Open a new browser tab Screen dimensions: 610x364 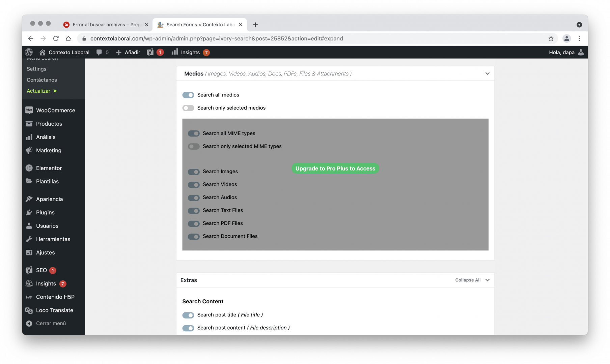(x=255, y=25)
